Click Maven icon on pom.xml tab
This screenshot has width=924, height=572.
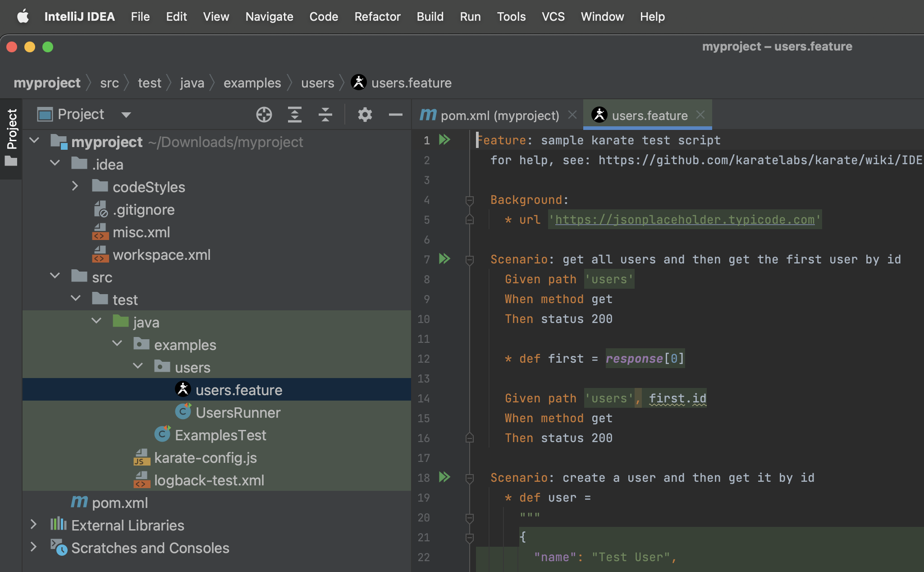tap(428, 115)
